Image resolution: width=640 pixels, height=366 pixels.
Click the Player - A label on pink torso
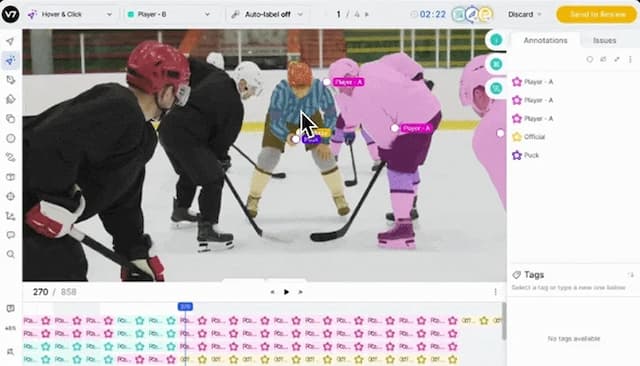416,129
